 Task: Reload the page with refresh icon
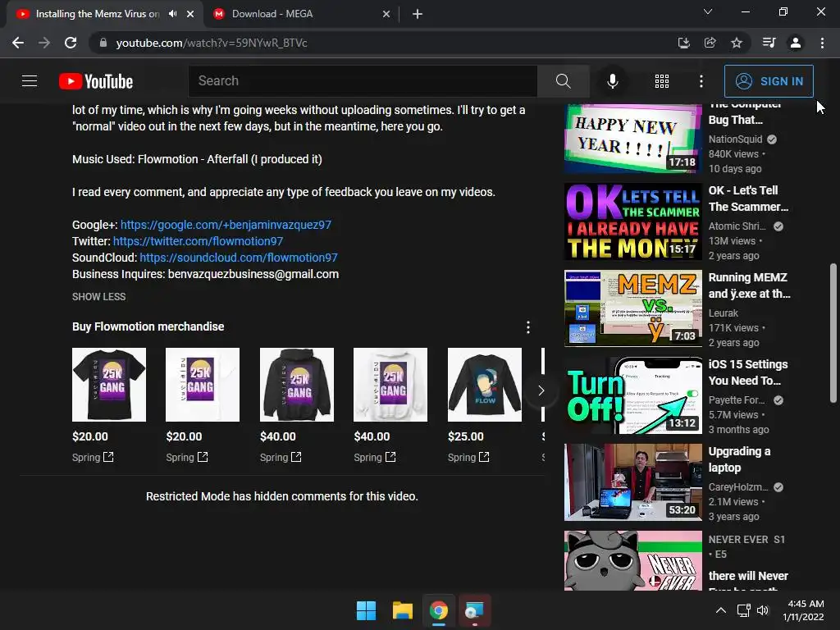[71, 43]
